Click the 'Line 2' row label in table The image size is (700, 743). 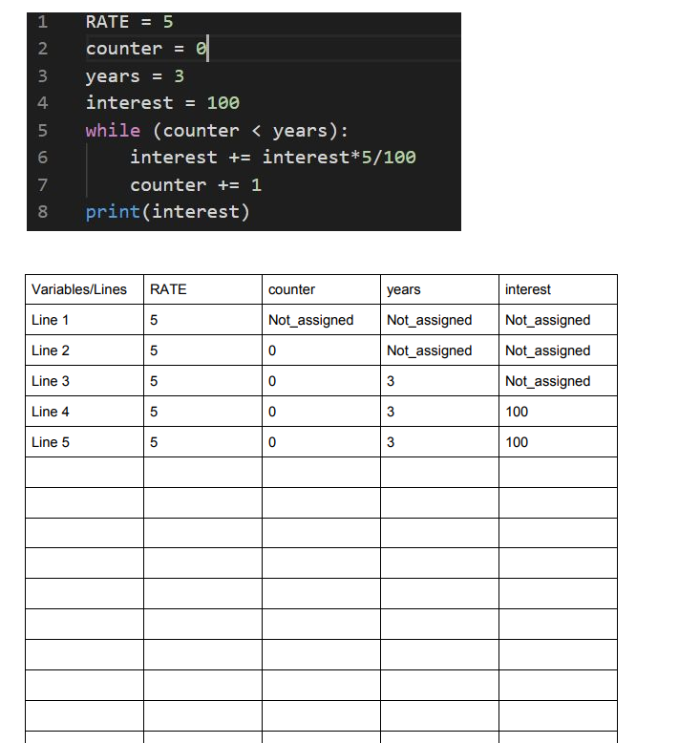[51, 350]
